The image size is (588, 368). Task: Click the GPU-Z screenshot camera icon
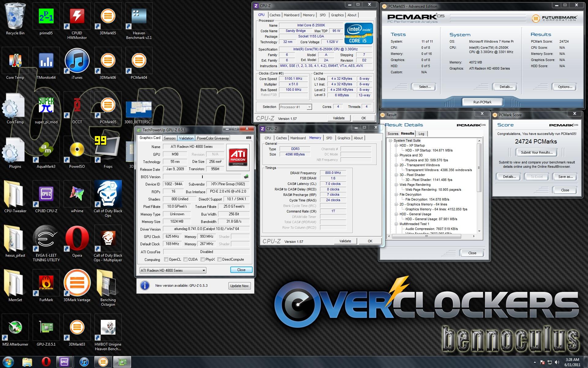tap(249, 138)
